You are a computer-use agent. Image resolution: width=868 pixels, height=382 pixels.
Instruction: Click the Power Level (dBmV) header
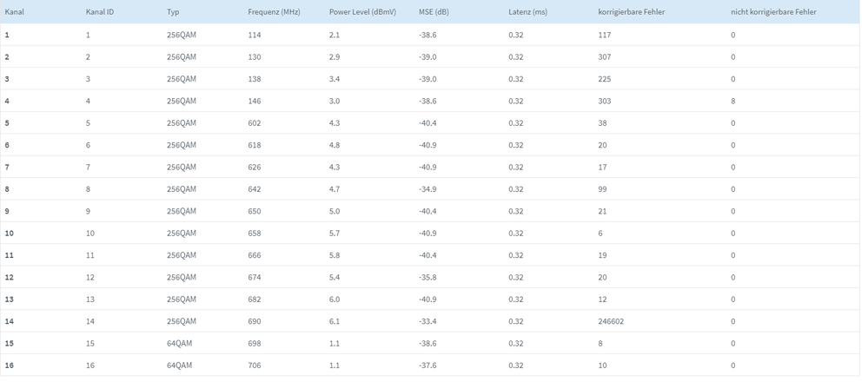(362, 12)
